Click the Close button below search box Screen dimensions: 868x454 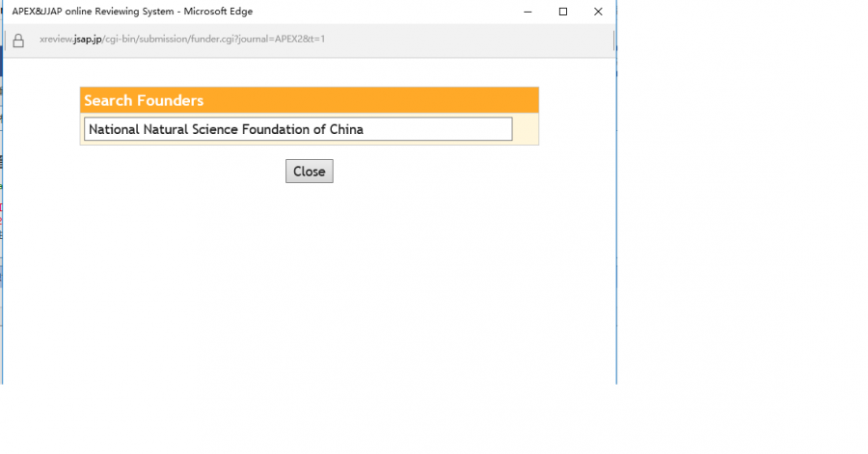(x=309, y=172)
